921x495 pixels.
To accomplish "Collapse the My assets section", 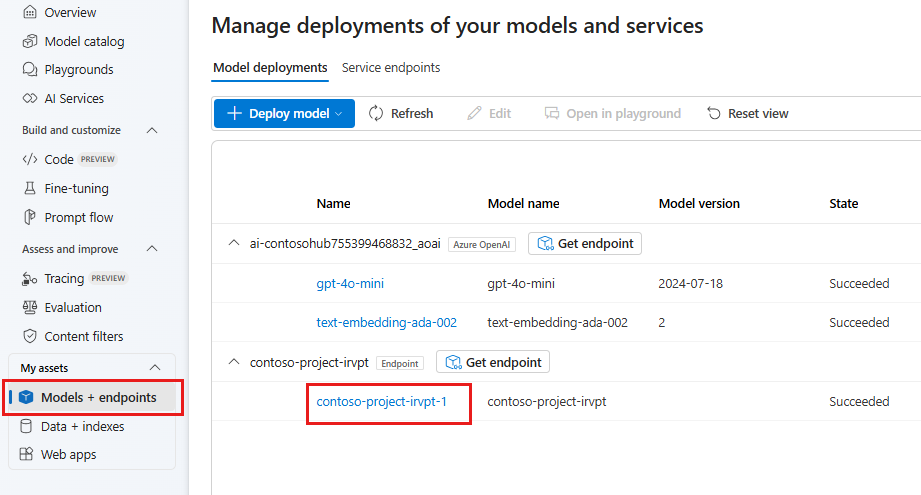I will coord(154,368).
